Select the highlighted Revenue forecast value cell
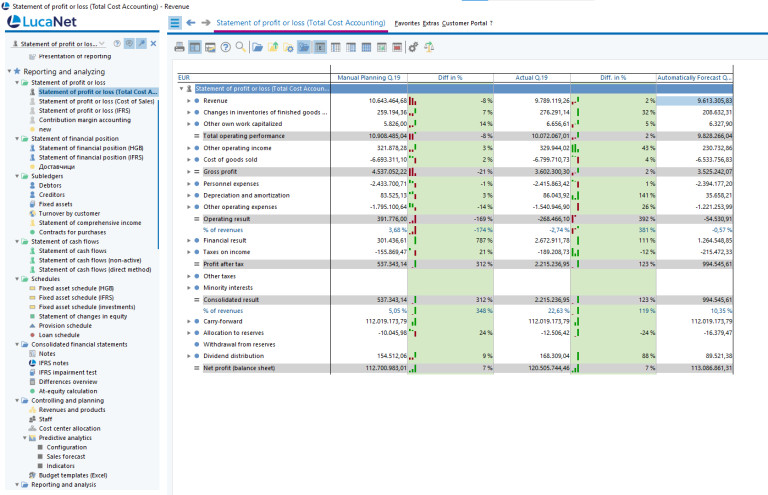Viewport: 768px width, 495px height. point(695,101)
